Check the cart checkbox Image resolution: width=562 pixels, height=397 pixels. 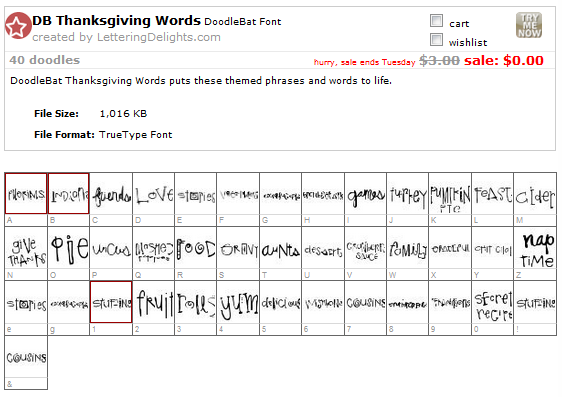tap(436, 21)
